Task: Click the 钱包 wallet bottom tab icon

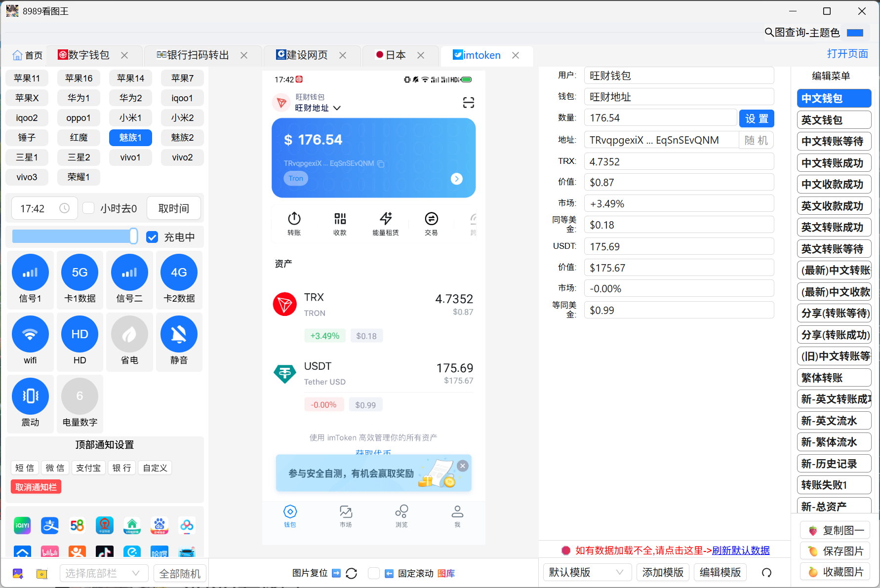Action: 290,511
